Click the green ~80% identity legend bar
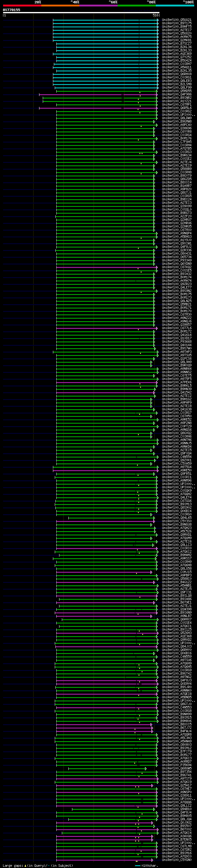 (137, 6)
